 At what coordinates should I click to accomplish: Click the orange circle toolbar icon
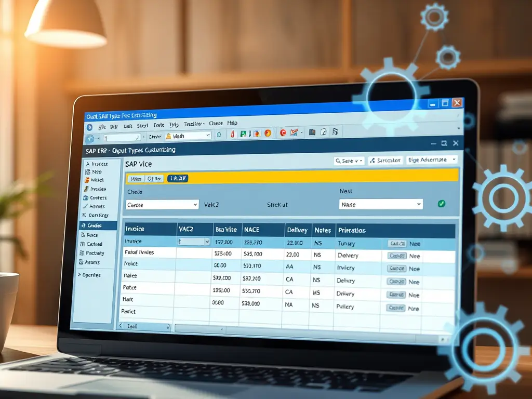click(268, 133)
